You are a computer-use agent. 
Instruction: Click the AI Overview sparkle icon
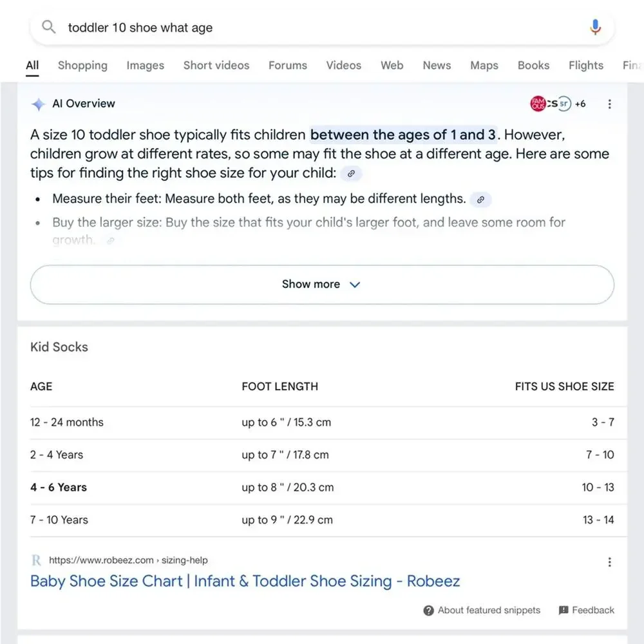pos(38,104)
